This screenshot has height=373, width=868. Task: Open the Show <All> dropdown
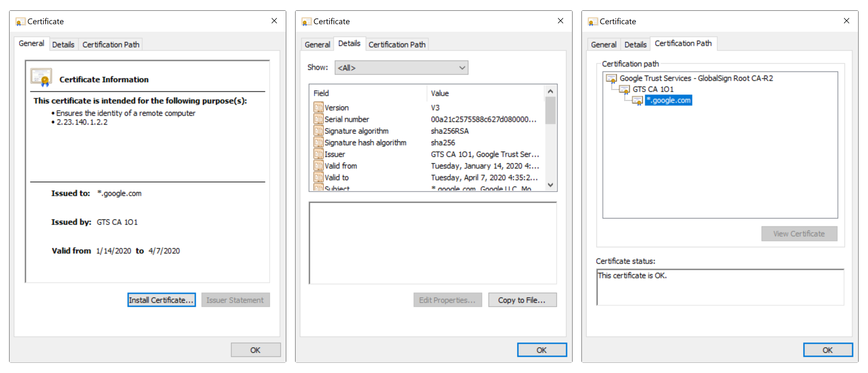(401, 68)
